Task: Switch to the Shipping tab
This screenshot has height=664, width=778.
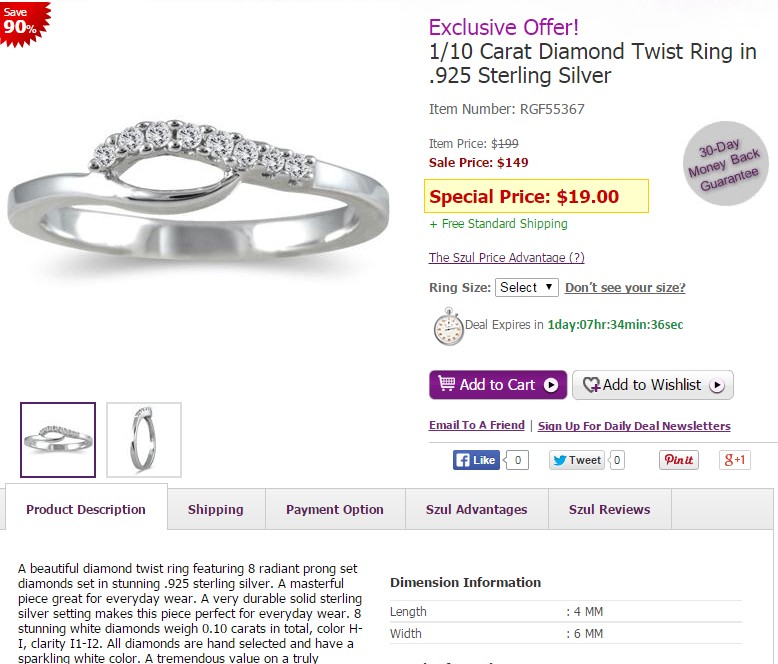Action: pos(216,509)
